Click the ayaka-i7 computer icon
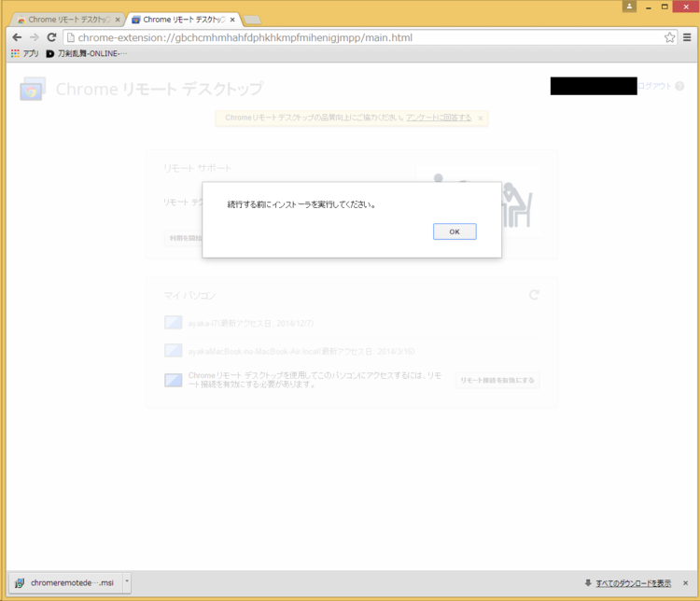 (174, 322)
